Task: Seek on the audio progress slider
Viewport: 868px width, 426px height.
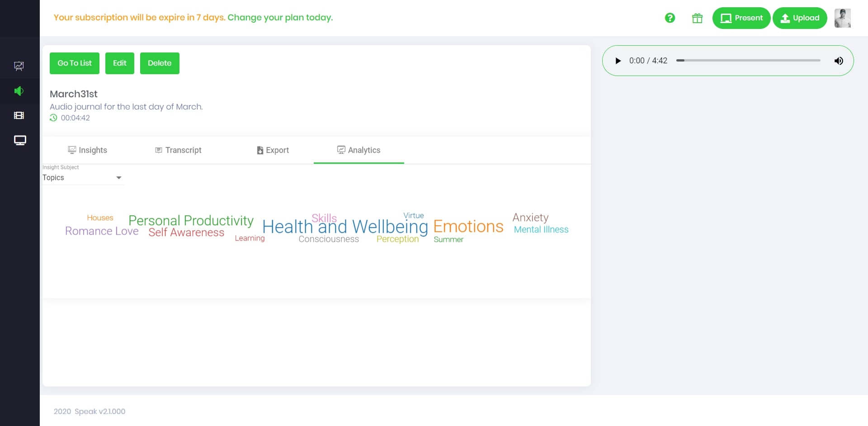Action: [748, 61]
